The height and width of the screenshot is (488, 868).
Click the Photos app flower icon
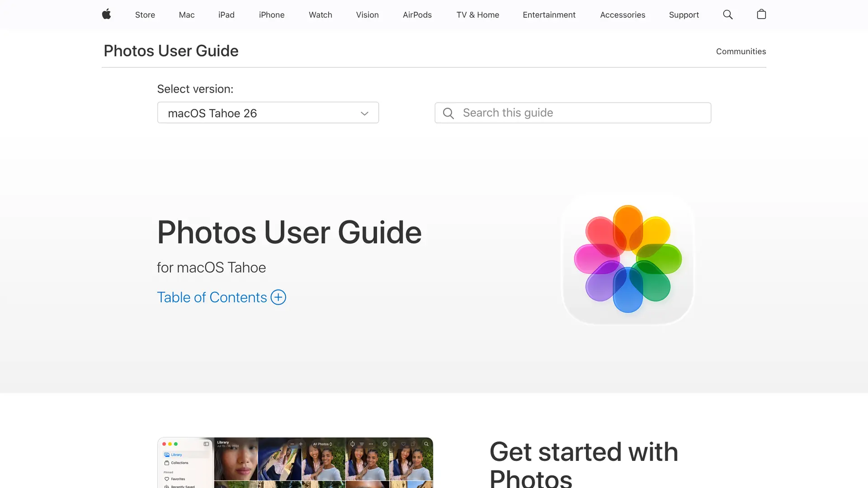click(628, 259)
